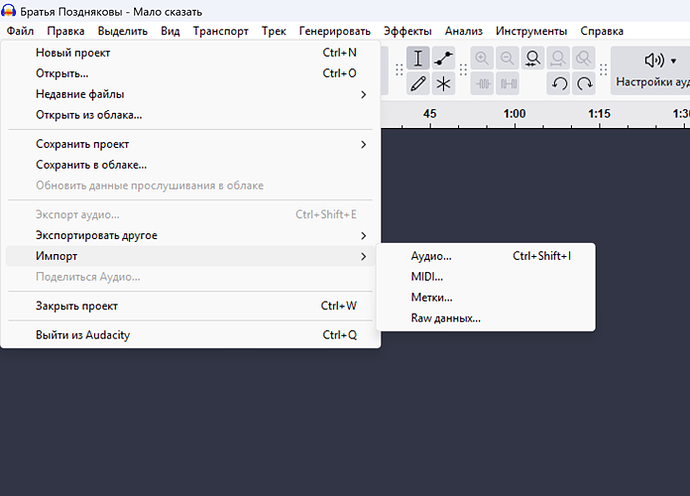Choose Открыть из облака... entry
Image resolution: width=690 pixels, height=496 pixels.
click(x=190, y=115)
